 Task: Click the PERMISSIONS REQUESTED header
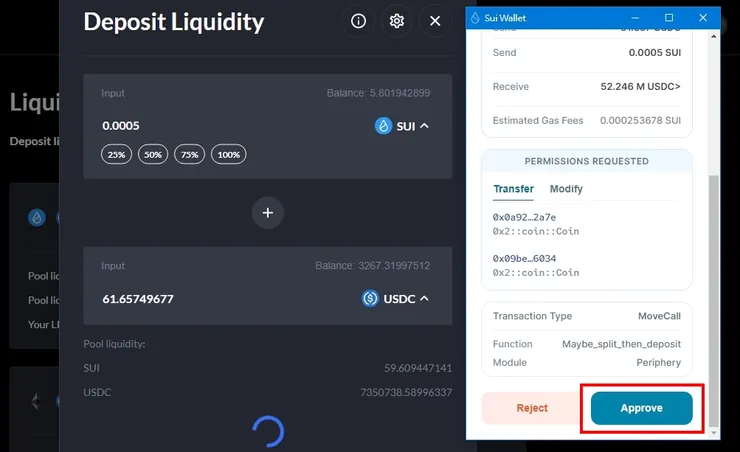[x=587, y=161]
